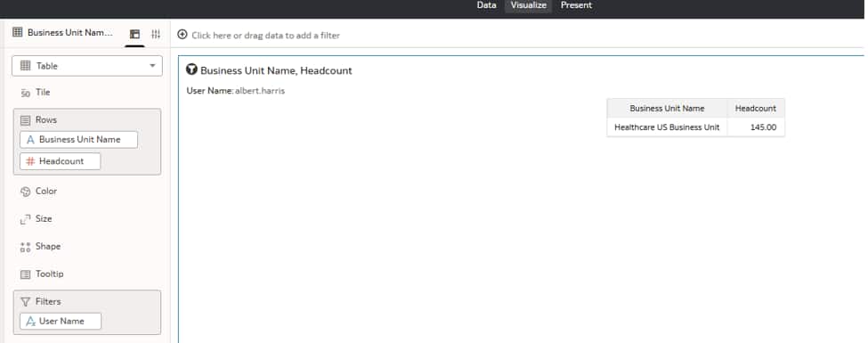
Task: Switch to the Present tab
Action: (x=576, y=5)
